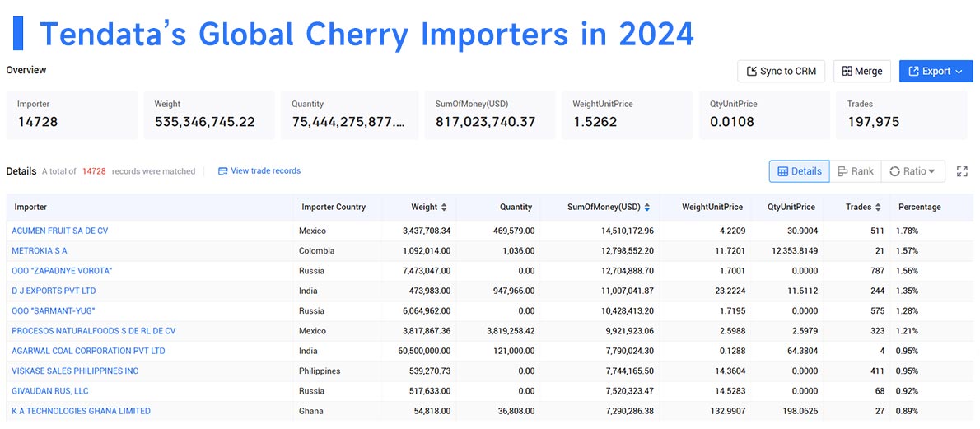This screenshot has width=980, height=429.
Task: Click the 60,500,000.00 weight cell
Action: click(424, 351)
